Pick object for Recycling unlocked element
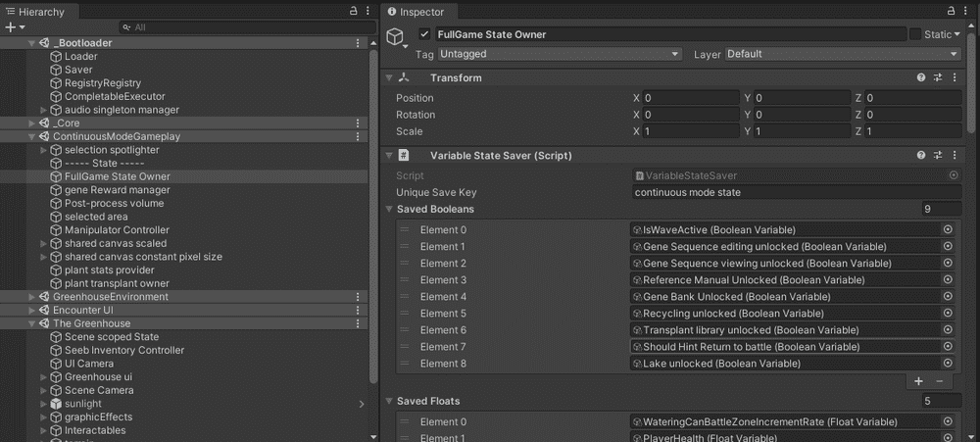This screenshot has width=980, height=442. tap(948, 314)
